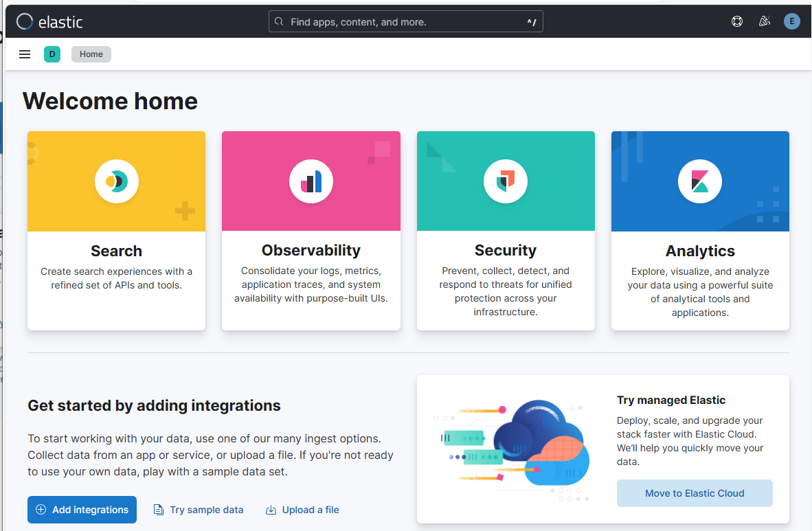812x531 pixels.
Task: Click the cloud illustration in managed Elastic panel
Action: pyautogui.click(x=512, y=451)
